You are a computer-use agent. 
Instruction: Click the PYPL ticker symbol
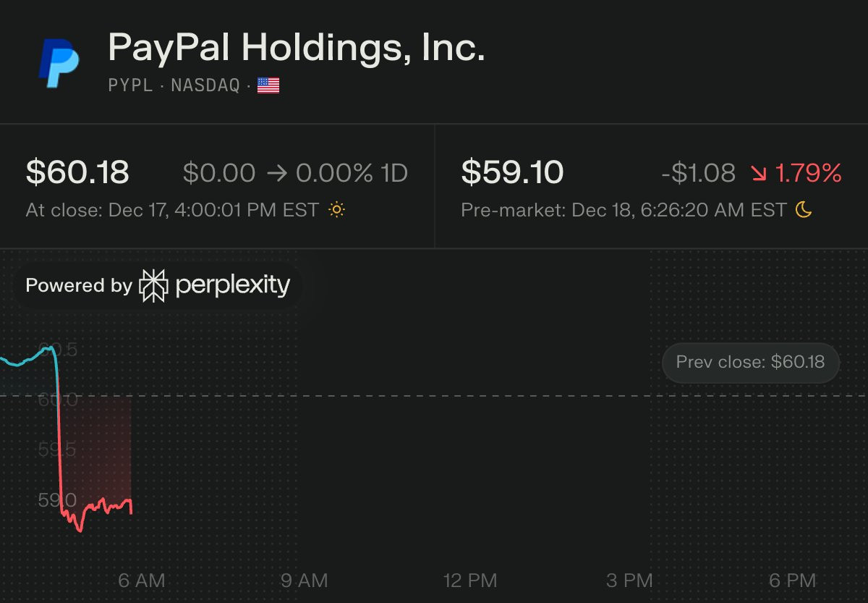(x=130, y=85)
